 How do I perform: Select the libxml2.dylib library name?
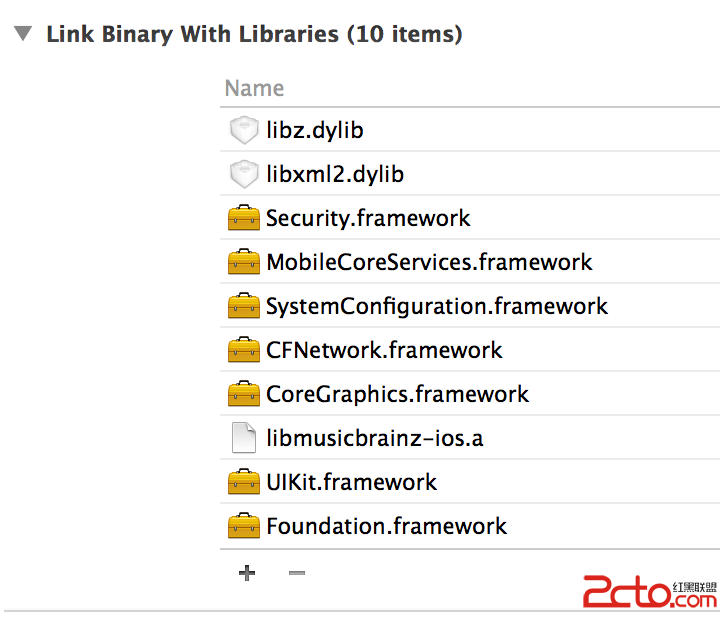coord(335,174)
